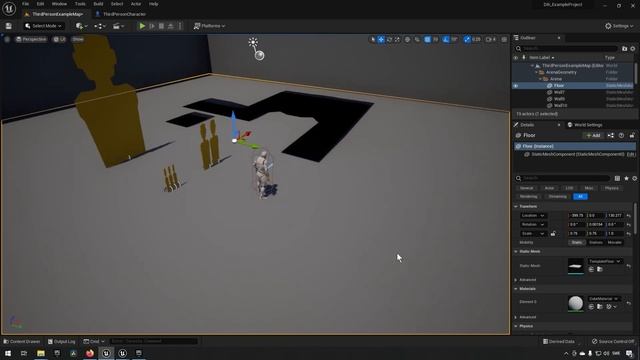This screenshot has height=360, width=640.
Task: Toggle visibility eye of Floor actor
Action: 516,86
